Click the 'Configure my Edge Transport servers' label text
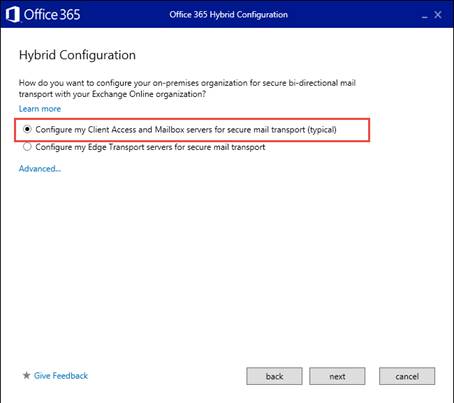This screenshot has height=403, width=454. pos(150,147)
